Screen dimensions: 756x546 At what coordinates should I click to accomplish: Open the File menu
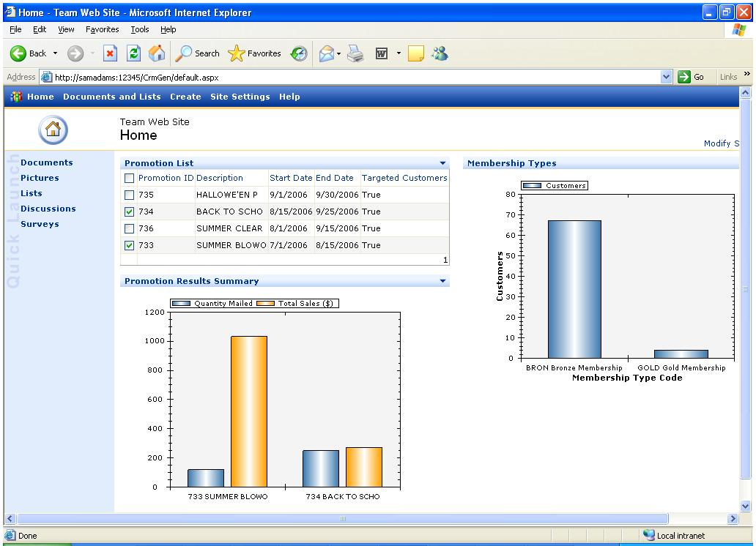[15, 29]
